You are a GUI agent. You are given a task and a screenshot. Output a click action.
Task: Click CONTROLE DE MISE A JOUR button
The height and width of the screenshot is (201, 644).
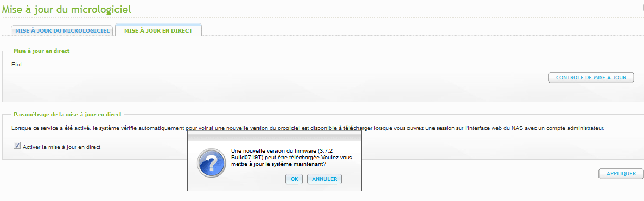click(591, 77)
